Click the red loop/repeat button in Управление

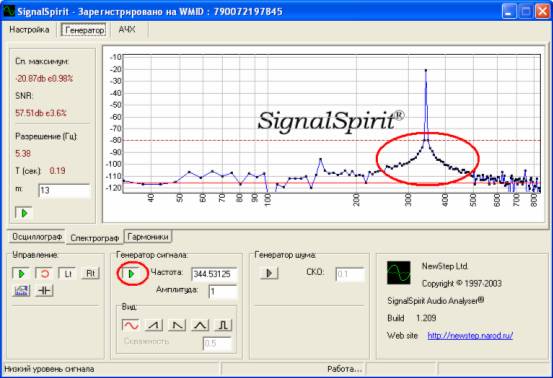tap(44, 274)
